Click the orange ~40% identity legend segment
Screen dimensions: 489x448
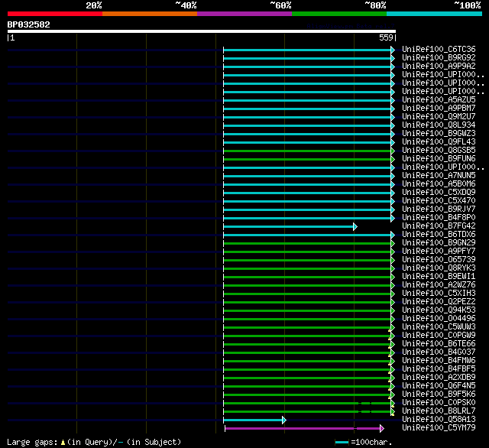[x=150, y=14]
